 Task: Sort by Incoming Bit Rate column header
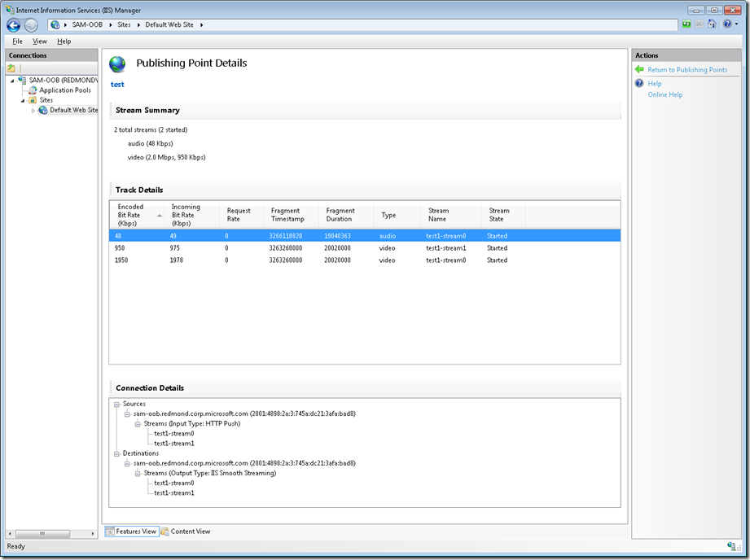click(x=192, y=215)
